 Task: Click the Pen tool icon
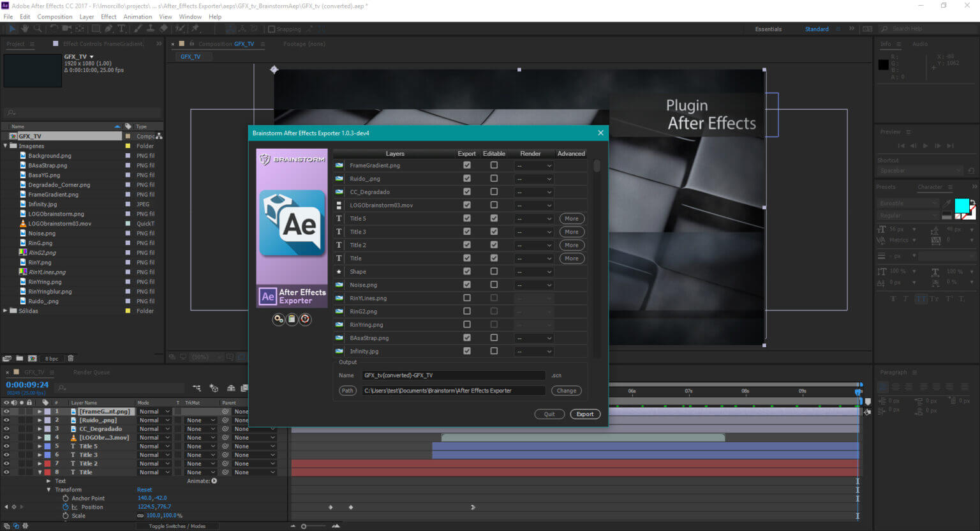pyautogui.click(x=108, y=29)
